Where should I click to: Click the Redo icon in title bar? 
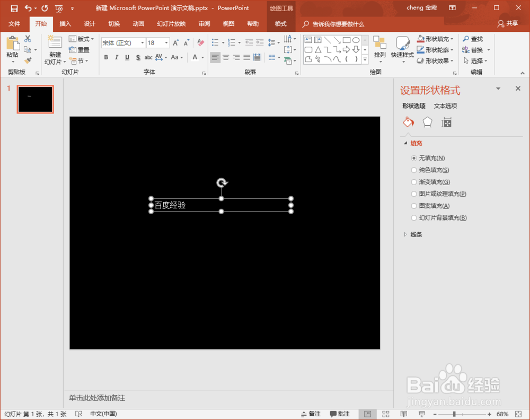pyautogui.click(x=45, y=8)
